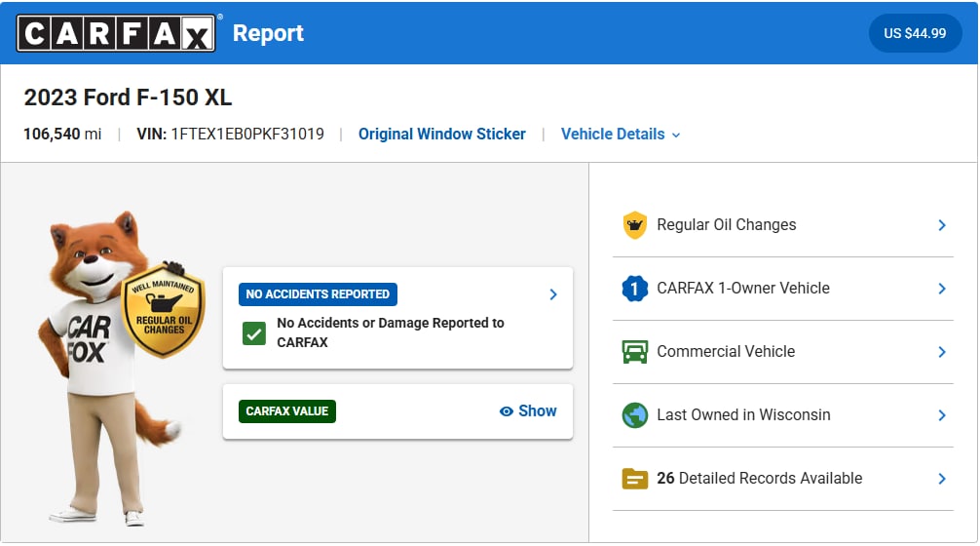The height and width of the screenshot is (546, 980).
Task: Click the 1-Owner blue badge icon
Action: (x=634, y=289)
